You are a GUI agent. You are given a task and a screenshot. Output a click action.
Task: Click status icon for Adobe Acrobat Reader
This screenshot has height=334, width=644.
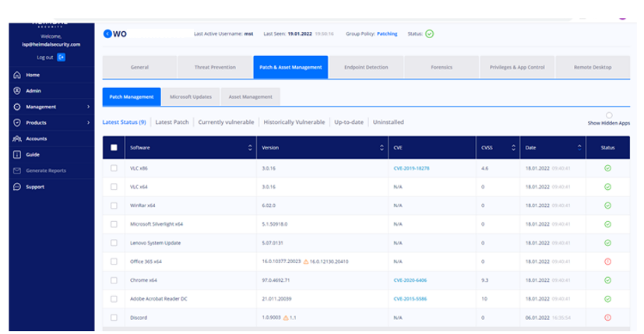(608, 299)
